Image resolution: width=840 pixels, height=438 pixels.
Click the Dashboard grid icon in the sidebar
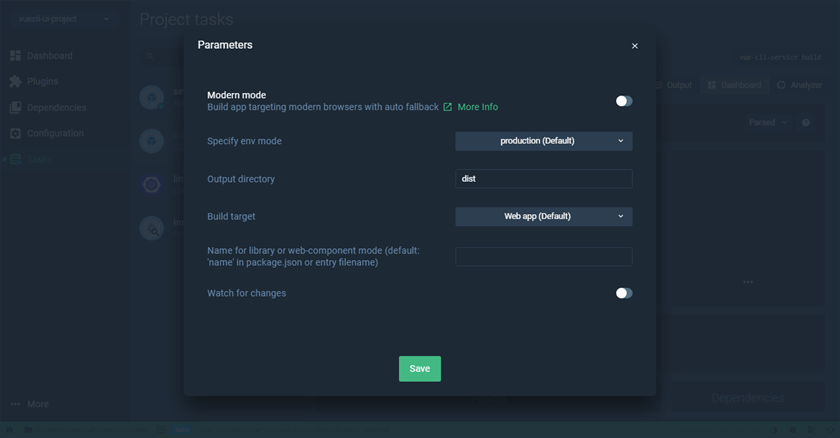[x=16, y=56]
